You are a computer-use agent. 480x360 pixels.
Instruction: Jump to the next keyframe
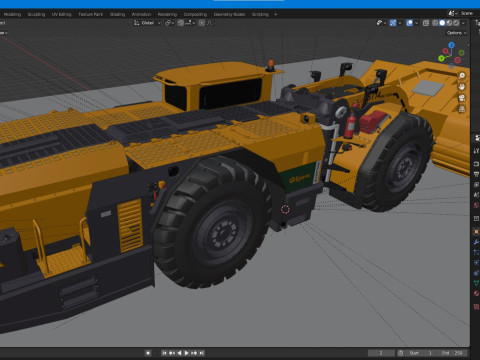[x=194, y=353]
